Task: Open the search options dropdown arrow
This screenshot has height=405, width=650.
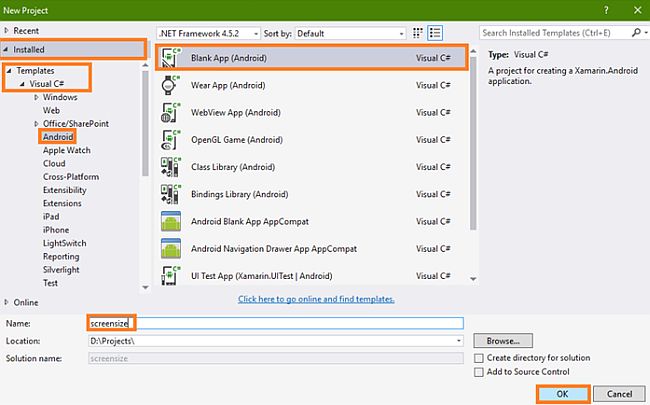Action: [x=646, y=33]
